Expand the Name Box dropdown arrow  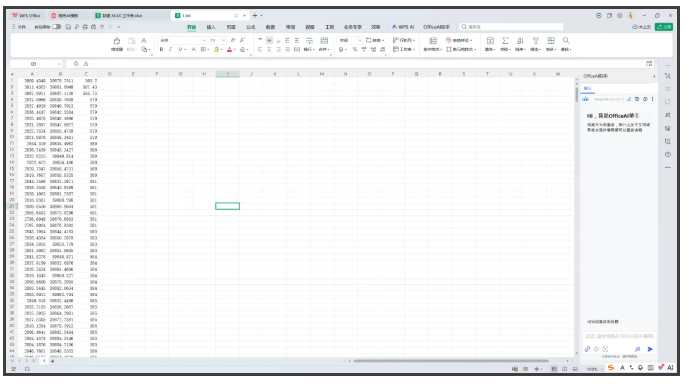(59, 64)
